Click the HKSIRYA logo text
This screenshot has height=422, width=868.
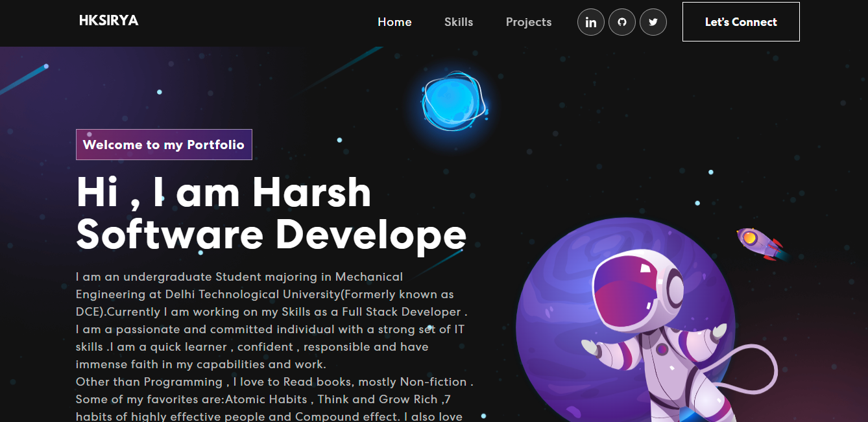point(108,20)
